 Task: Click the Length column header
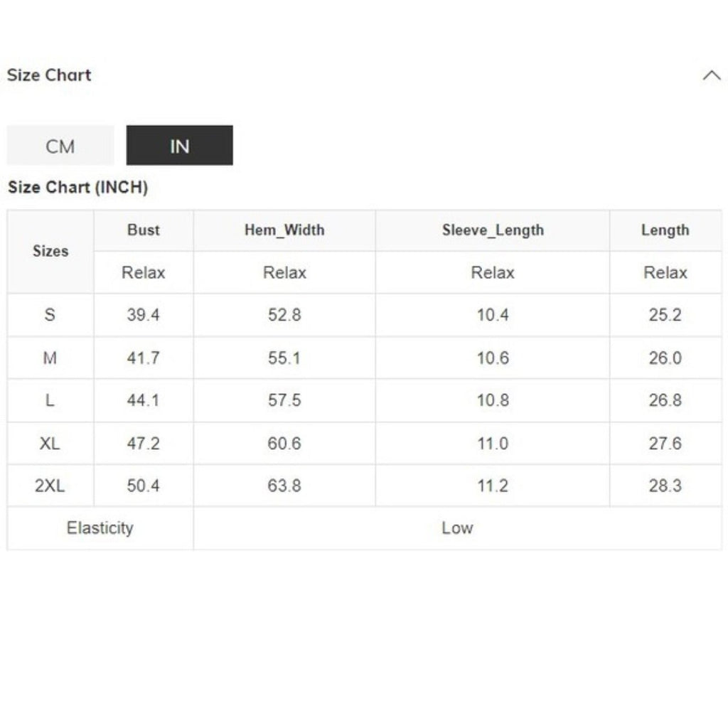tap(665, 230)
